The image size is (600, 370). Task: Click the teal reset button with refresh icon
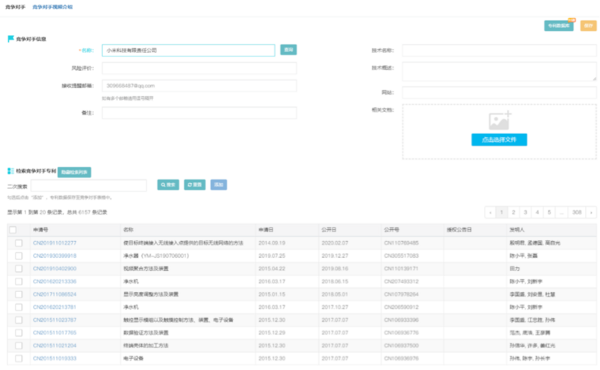click(x=194, y=185)
